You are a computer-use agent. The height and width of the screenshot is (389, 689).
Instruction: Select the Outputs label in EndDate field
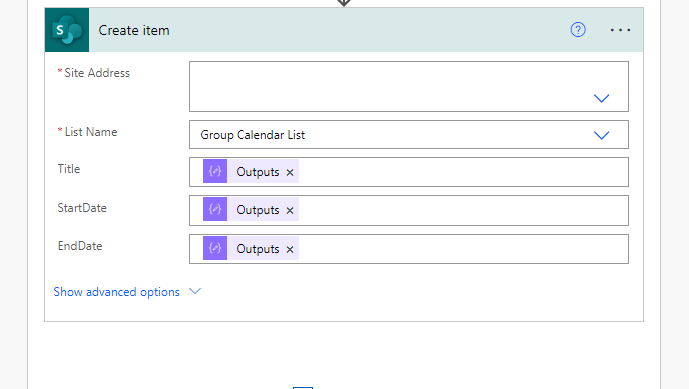click(x=257, y=249)
